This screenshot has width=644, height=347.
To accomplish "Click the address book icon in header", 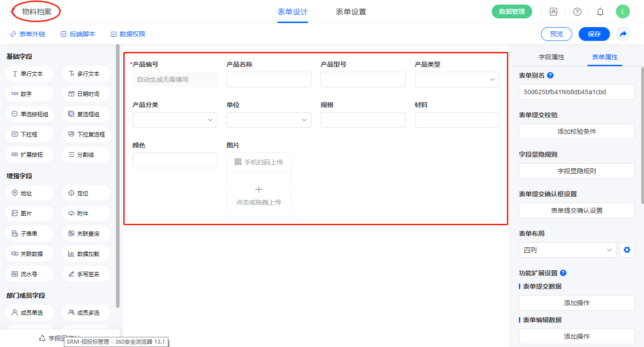I will tap(553, 12).
